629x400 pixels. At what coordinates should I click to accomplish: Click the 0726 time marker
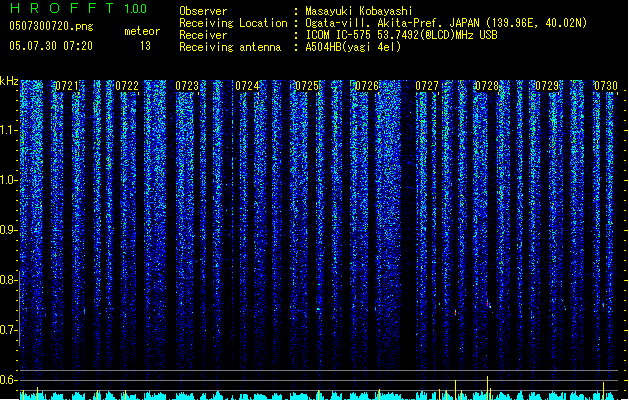367,86
